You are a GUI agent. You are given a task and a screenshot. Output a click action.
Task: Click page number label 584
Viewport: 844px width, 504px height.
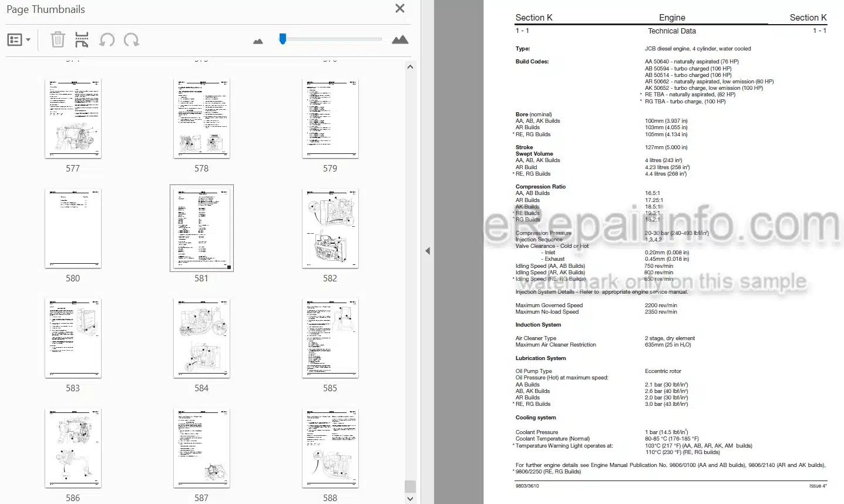pyautogui.click(x=201, y=388)
